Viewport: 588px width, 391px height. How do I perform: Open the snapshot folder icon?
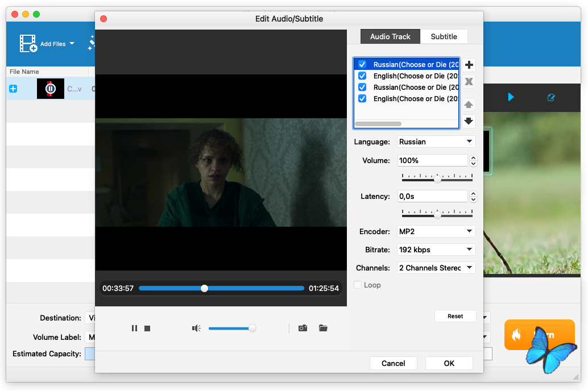323,328
